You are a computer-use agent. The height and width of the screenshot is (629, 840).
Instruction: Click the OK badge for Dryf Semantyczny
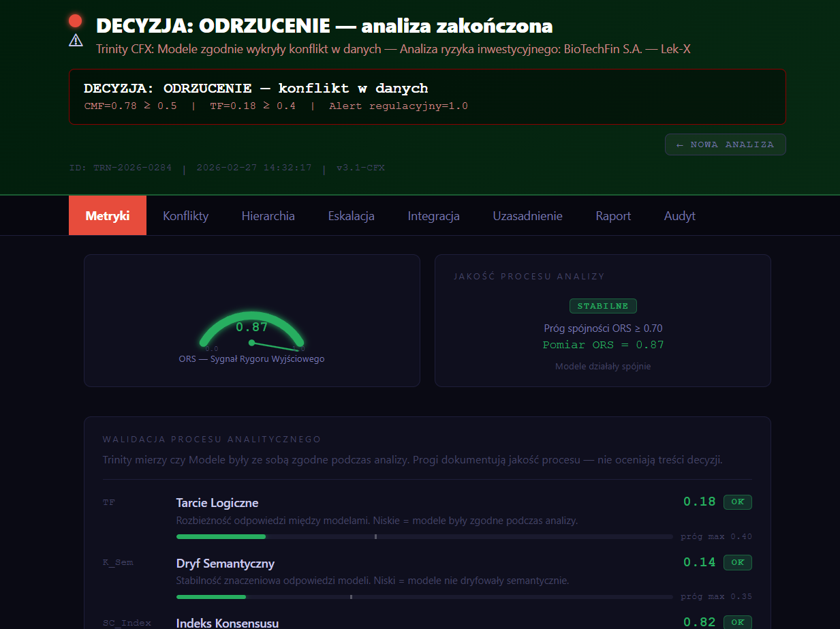tap(737, 562)
